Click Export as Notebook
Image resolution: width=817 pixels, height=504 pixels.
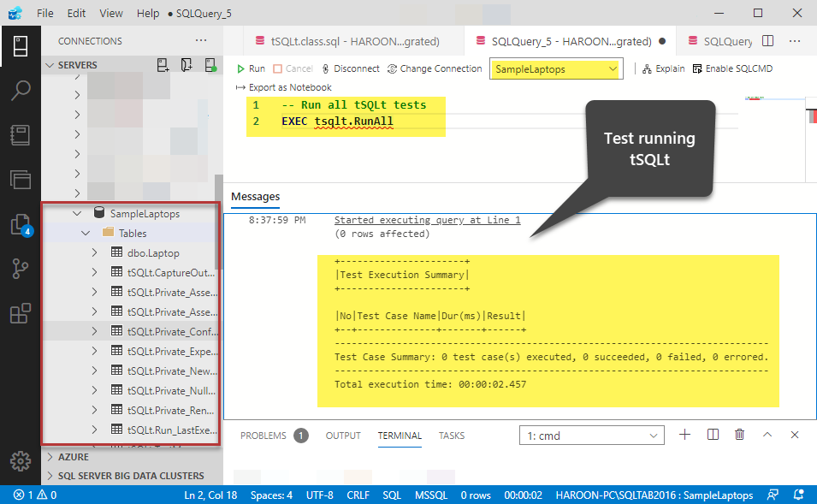pyautogui.click(x=284, y=87)
